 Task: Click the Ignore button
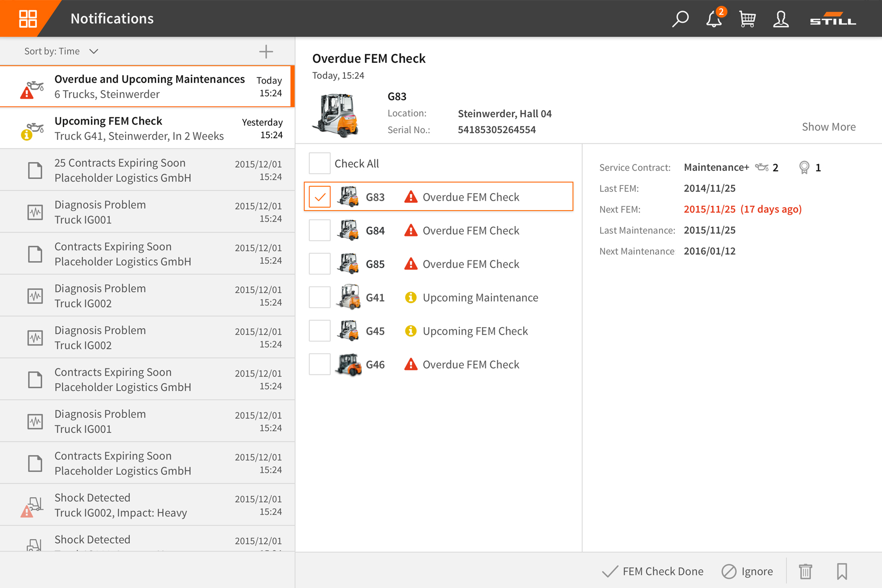[748, 571]
